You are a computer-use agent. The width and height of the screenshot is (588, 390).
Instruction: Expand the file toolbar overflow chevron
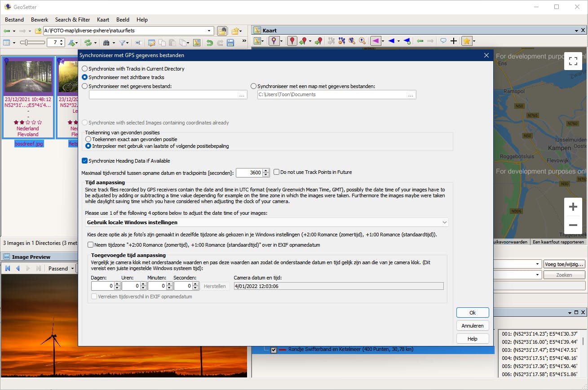point(244,41)
